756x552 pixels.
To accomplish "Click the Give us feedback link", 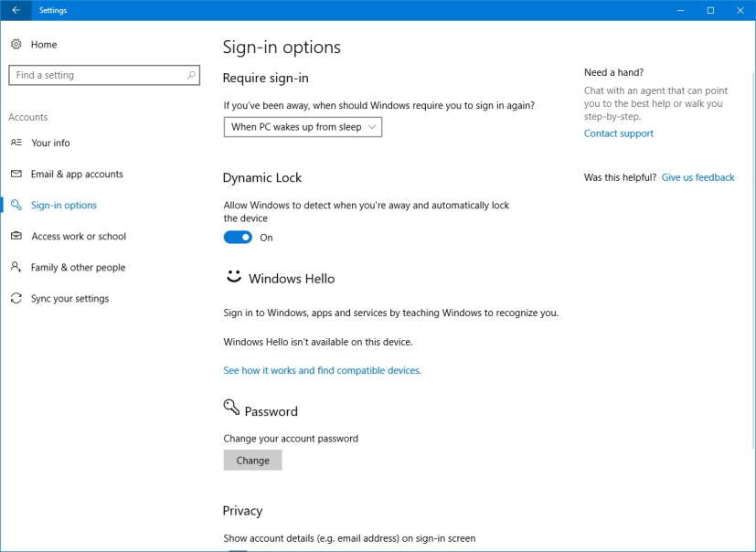I will (x=697, y=177).
